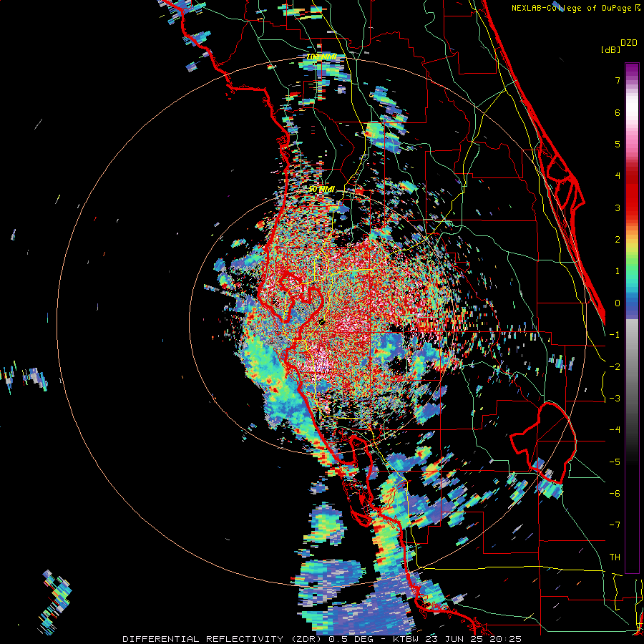The image size is (644, 644).
Task: Click the scale label 5
Action: pyautogui.click(x=618, y=144)
